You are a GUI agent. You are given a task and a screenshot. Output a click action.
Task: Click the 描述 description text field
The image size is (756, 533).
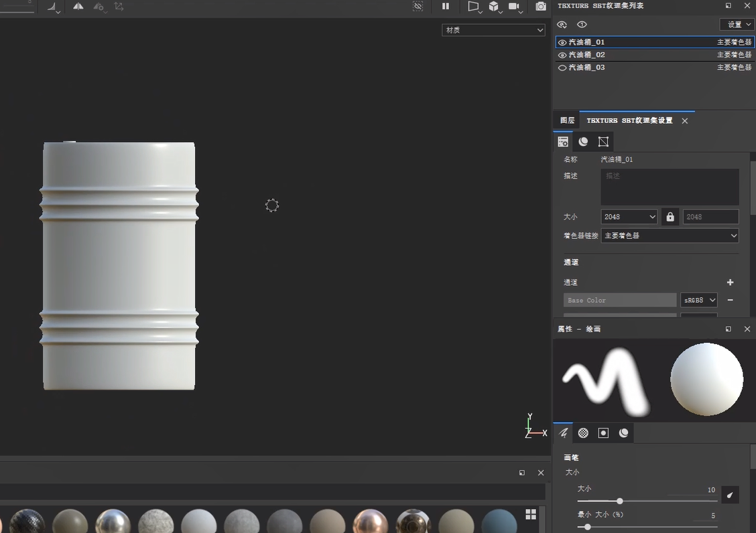670,186
